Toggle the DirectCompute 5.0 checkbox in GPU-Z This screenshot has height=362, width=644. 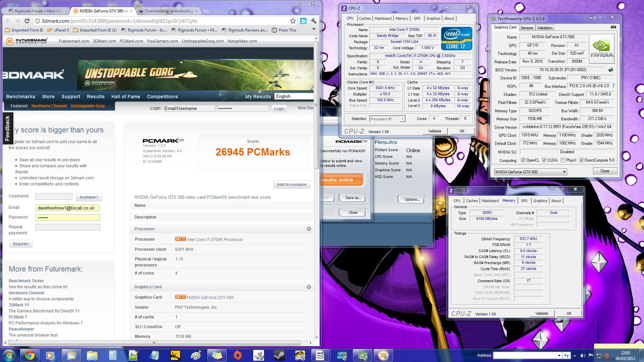581,160
